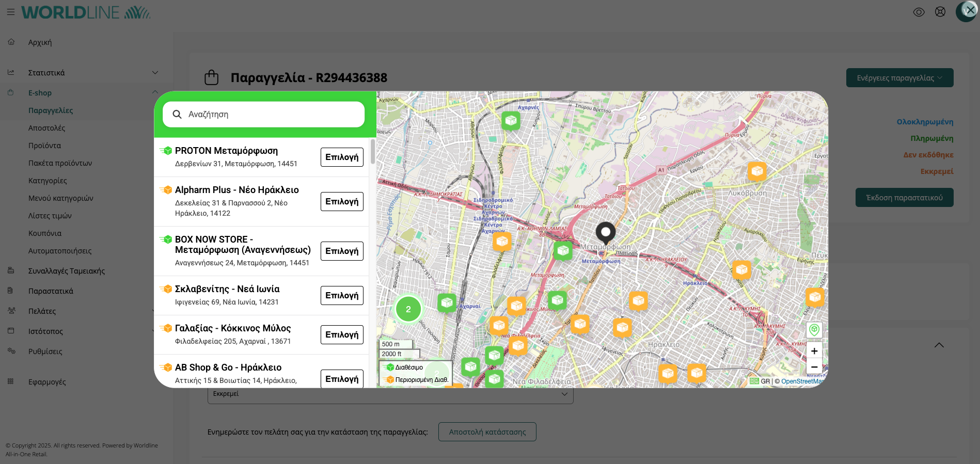980x464 pixels.
Task: Click the locker list scrollbar
Action: click(x=372, y=152)
